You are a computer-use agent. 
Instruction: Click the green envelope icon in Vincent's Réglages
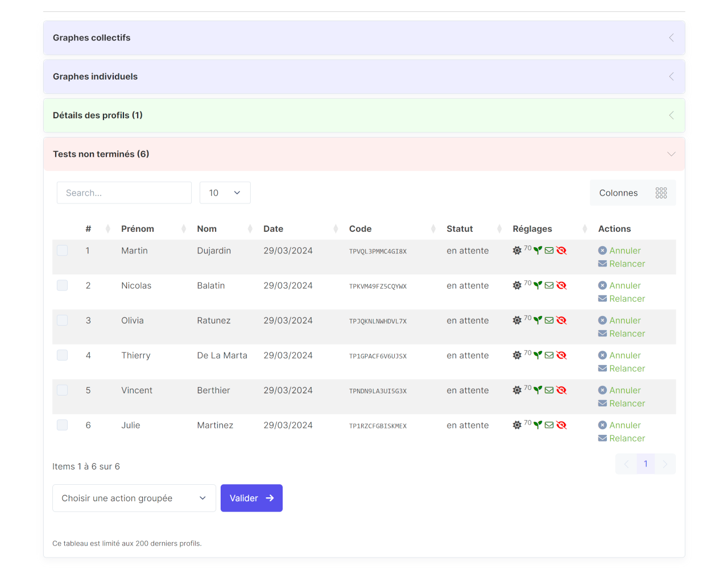point(549,390)
